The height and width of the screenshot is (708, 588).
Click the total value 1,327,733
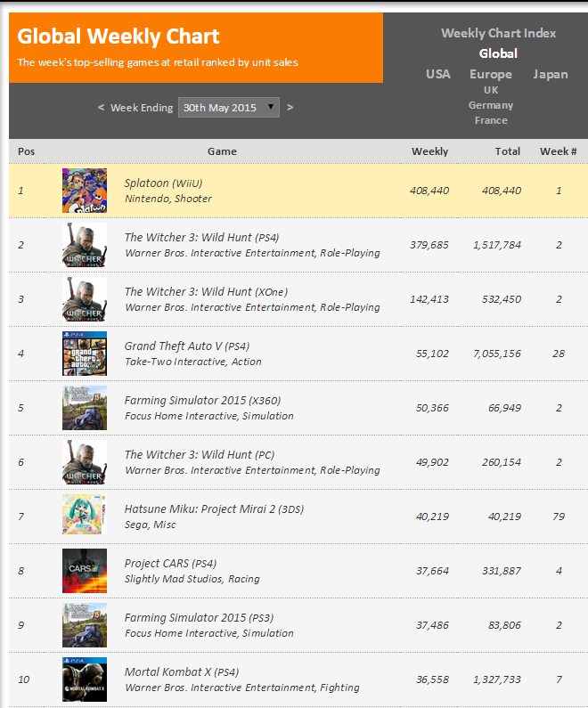point(497,680)
